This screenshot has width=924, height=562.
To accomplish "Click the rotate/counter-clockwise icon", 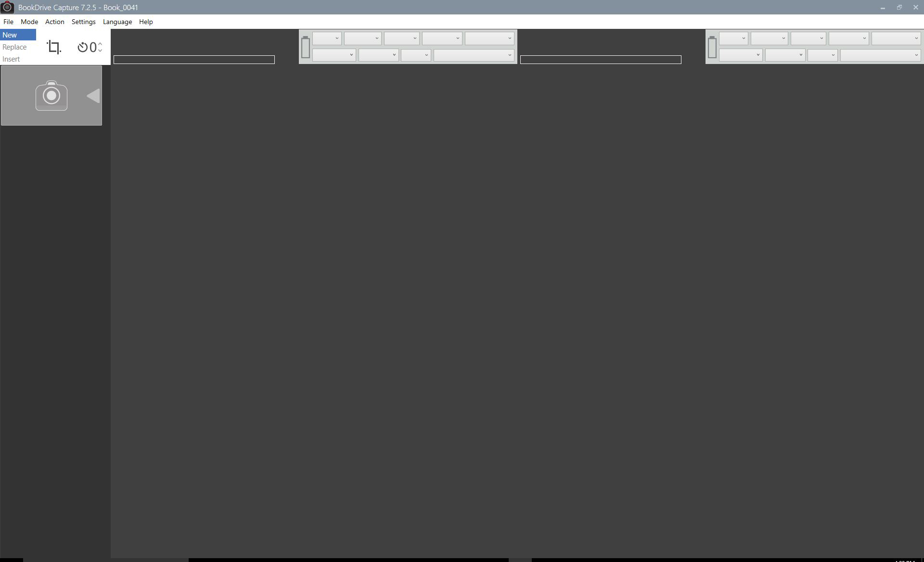I will pos(81,47).
